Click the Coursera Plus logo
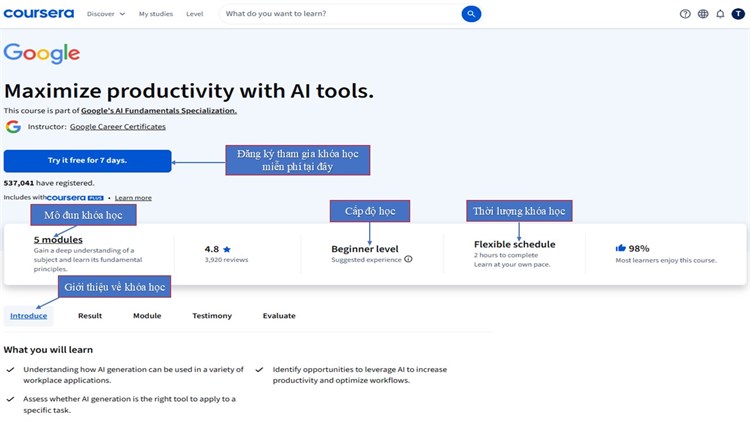The image size is (750, 422). (x=75, y=198)
